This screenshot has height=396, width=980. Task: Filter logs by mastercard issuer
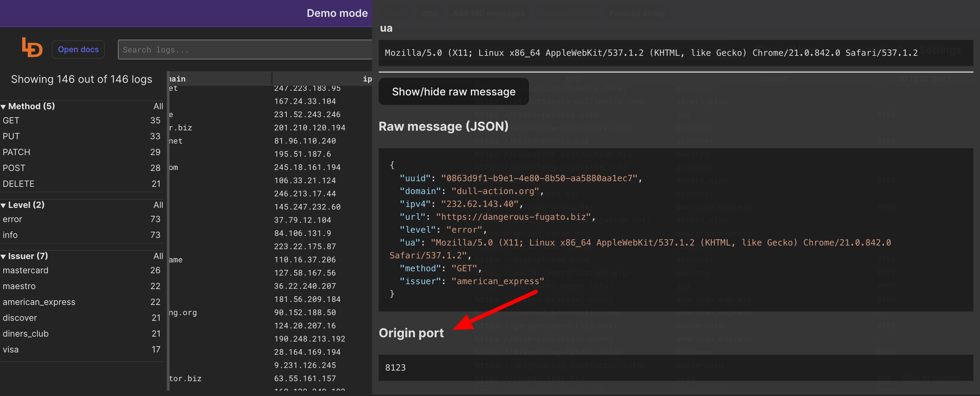coord(25,270)
